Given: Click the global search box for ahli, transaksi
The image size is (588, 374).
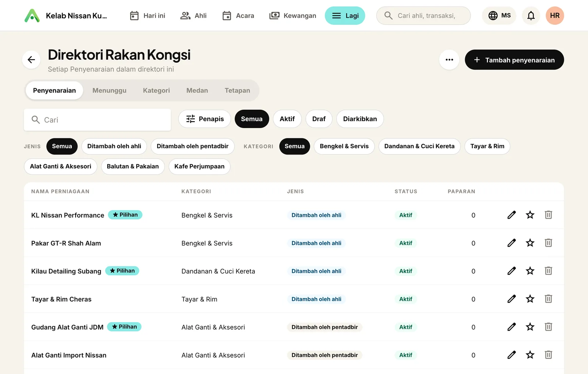Looking at the screenshot, I should pos(423,15).
